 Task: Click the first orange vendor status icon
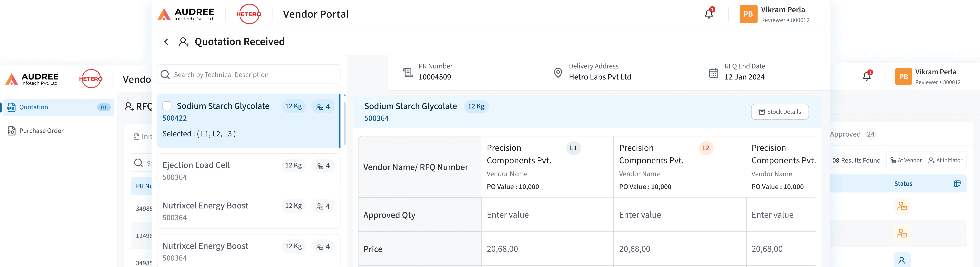pyautogui.click(x=902, y=206)
